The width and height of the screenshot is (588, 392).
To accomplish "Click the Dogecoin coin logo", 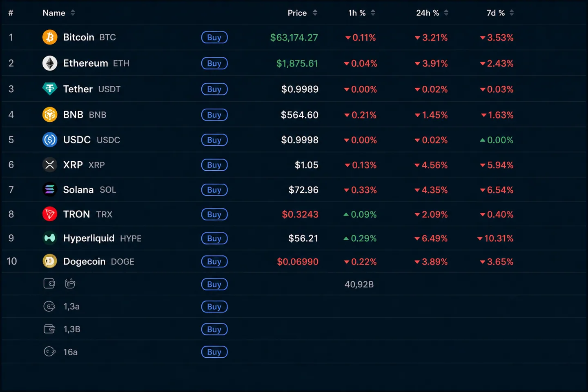I will pos(50,261).
